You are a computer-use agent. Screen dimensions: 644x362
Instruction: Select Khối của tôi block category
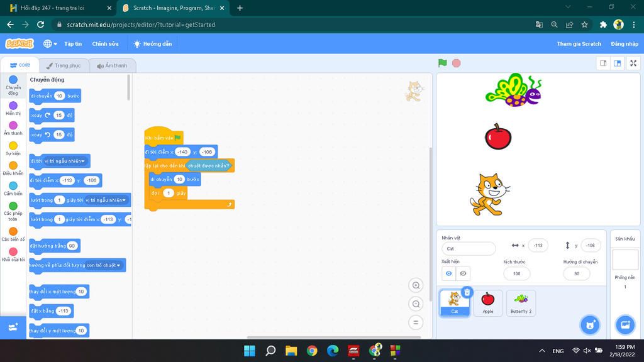coord(13,255)
